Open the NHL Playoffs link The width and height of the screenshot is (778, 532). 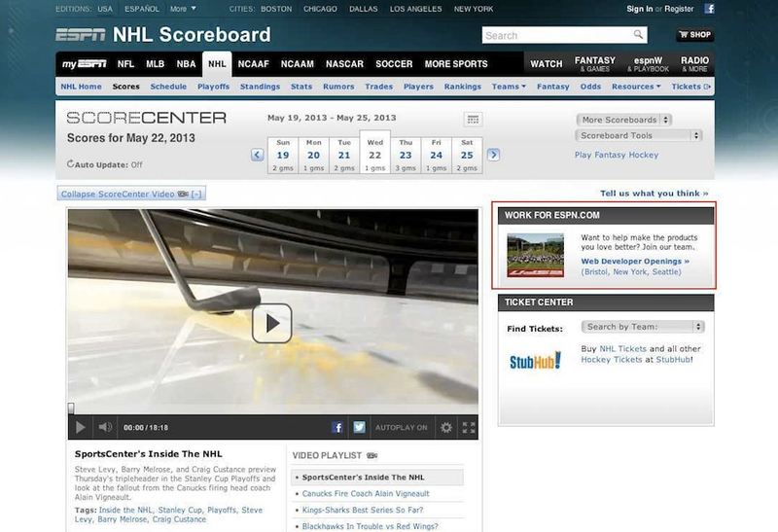click(x=213, y=87)
